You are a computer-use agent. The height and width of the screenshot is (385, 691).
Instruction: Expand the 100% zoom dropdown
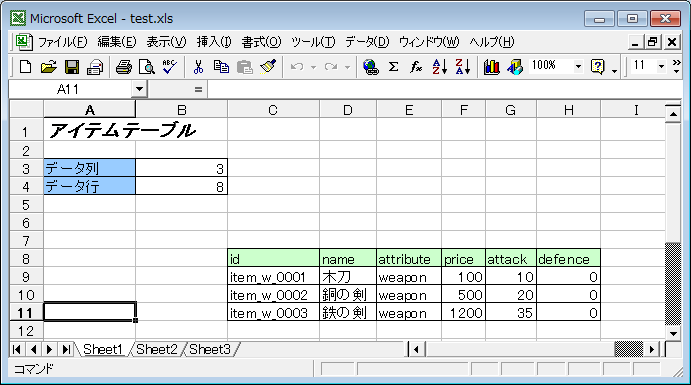[x=578, y=67]
